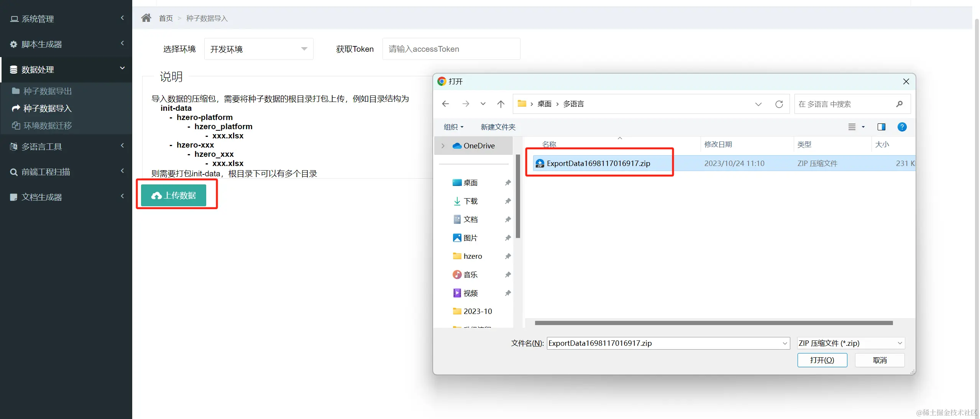Image resolution: width=980 pixels, height=419 pixels.
Task: Refresh the folder listing in dialog
Action: [779, 104]
